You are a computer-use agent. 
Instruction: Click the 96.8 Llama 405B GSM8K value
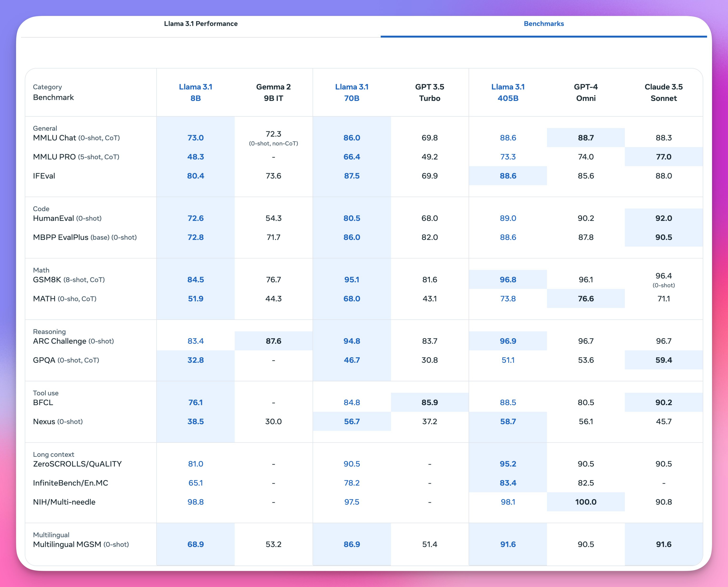(x=508, y=280)
